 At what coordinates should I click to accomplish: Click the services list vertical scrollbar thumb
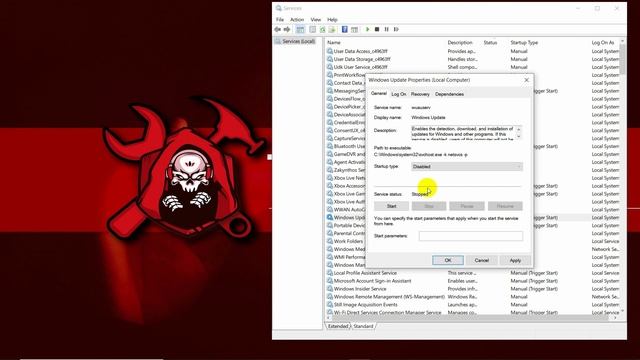coord(622,60)
